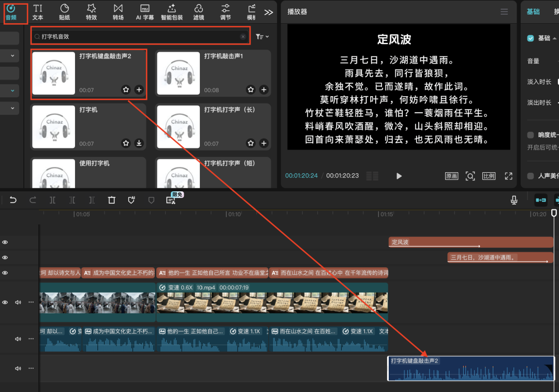
Task: Open the player hamburger menu
Action: 504,11
